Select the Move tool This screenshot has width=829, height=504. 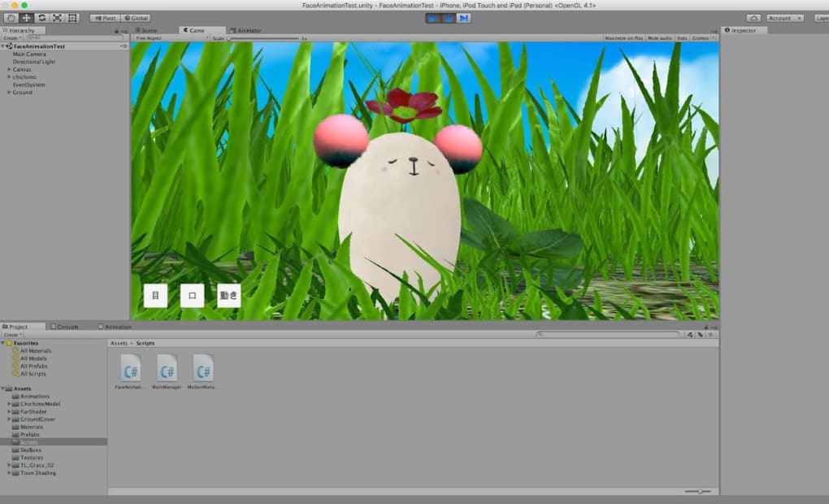(26, 18)
